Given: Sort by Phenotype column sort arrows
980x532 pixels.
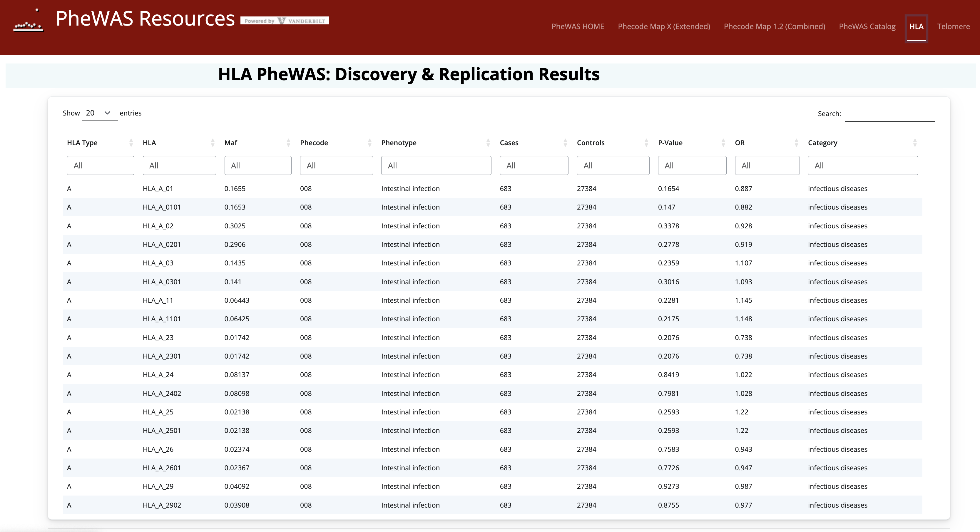Looking at the screenshot, I should (488, 143).
